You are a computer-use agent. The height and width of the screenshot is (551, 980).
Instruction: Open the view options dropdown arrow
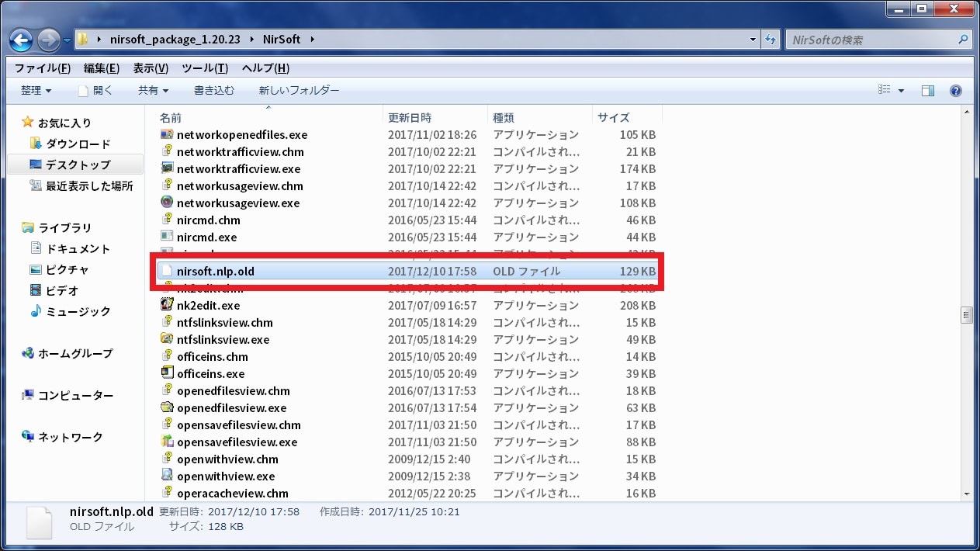point(901,91)
